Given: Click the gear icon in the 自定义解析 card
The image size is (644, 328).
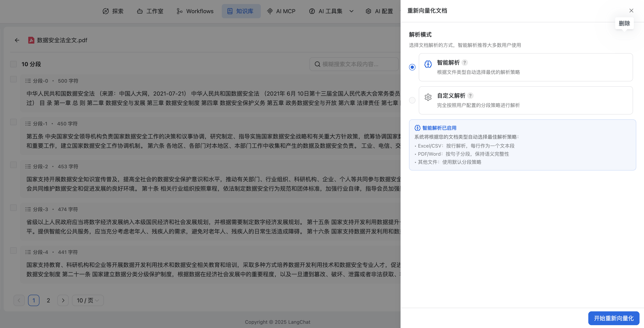Looking at the screenshot, I should point(428,97).
